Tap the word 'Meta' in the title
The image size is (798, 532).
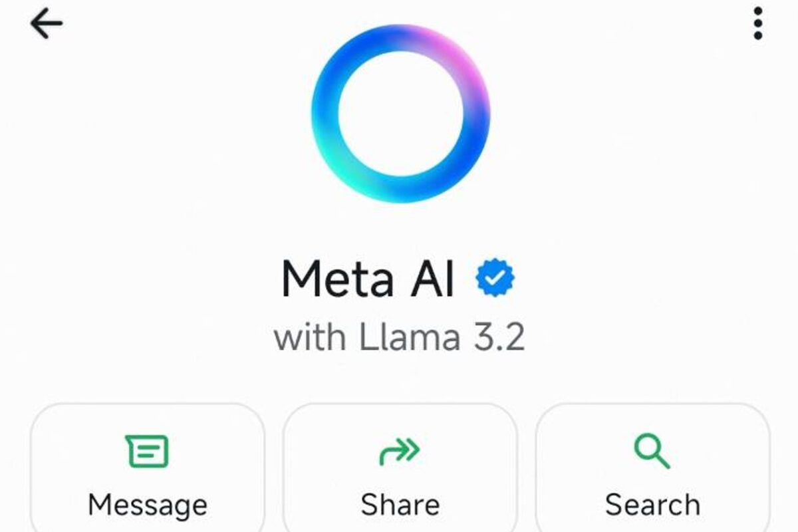337,279
